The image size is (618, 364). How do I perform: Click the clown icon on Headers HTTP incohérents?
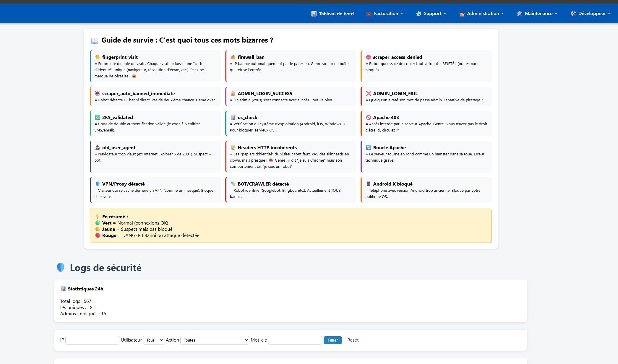coord(233,147)
